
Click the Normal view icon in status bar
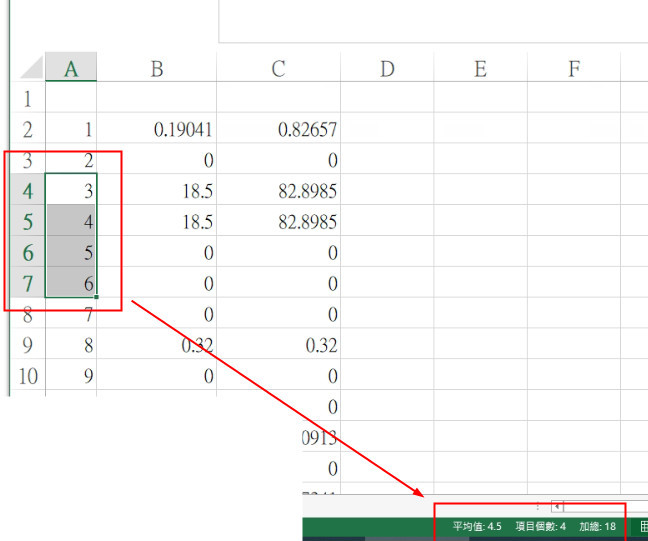[643, 527]
